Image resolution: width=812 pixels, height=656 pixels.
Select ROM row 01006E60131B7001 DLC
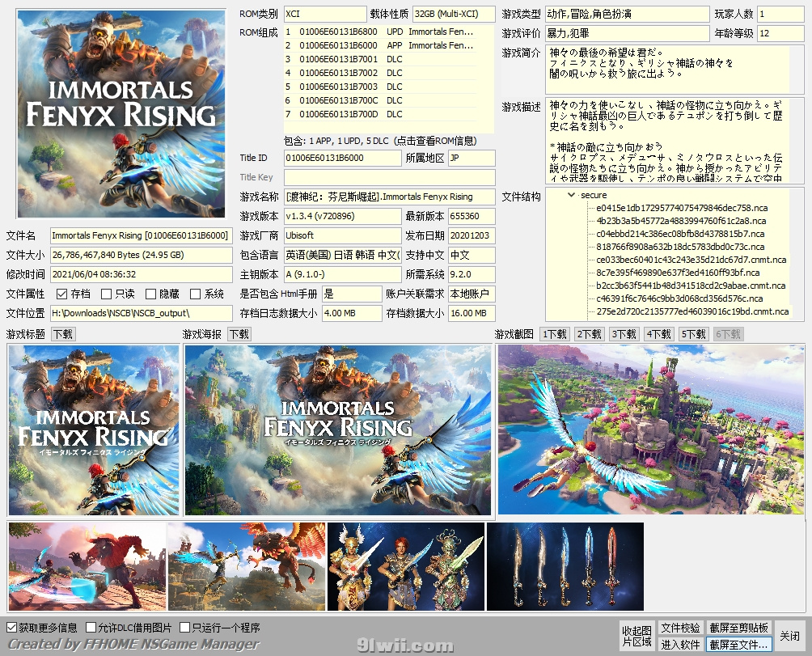pos(381,59)
